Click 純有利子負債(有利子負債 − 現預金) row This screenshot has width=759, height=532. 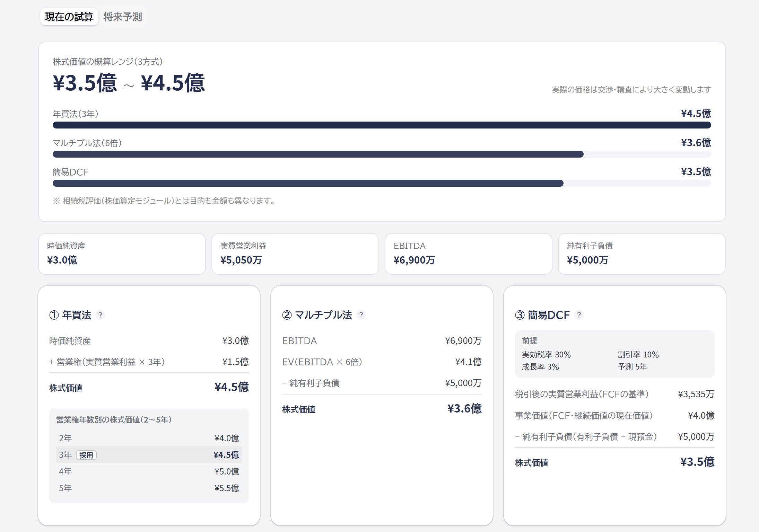[615, 437]
